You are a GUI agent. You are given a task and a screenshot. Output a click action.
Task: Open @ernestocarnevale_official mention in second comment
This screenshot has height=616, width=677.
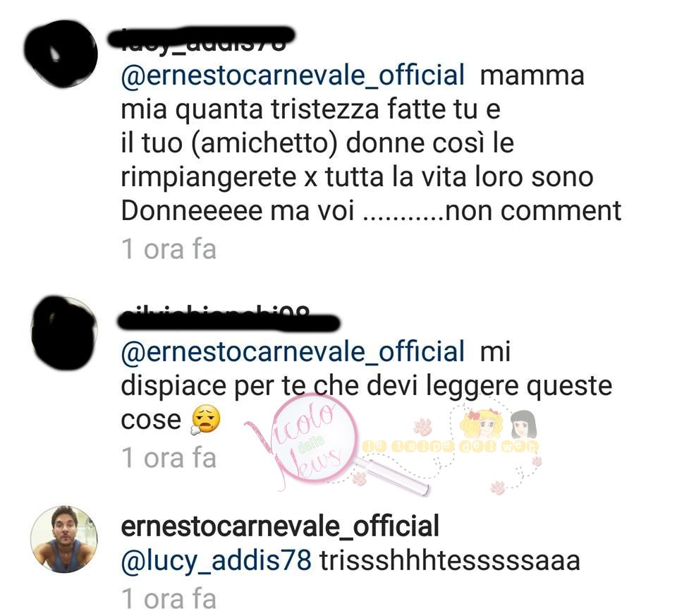click(x=293, y=351)
